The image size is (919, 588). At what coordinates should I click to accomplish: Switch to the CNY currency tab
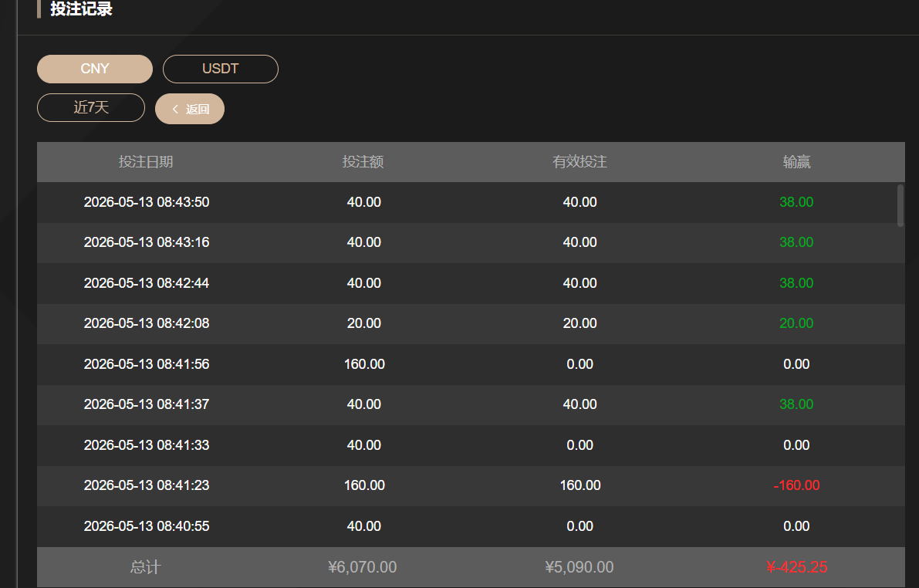(95, 69)
